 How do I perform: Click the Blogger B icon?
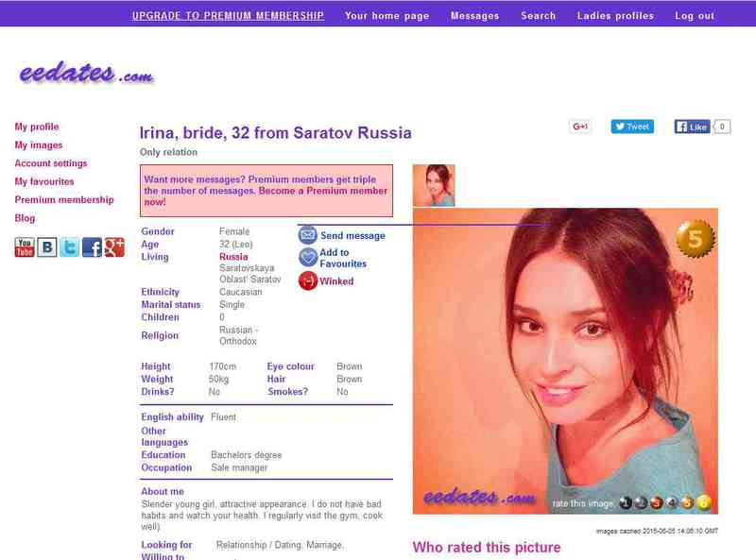pyautogui.click(x=46, y=247)
